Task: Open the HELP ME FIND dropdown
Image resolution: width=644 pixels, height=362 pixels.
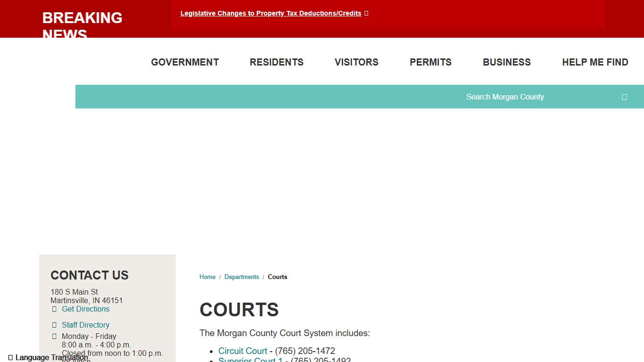Action: [x=595, y=62]
